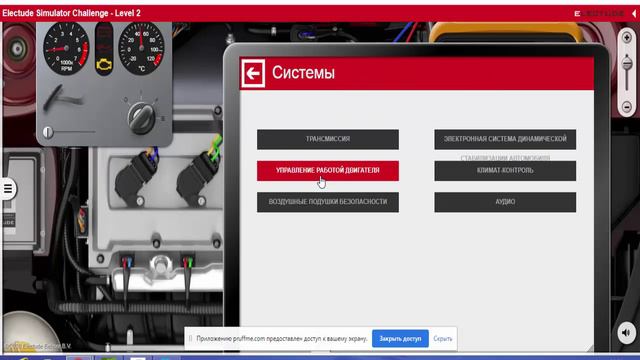Open the АУДИО system
Screen dimensions: 640x360
tap(505, 202)
